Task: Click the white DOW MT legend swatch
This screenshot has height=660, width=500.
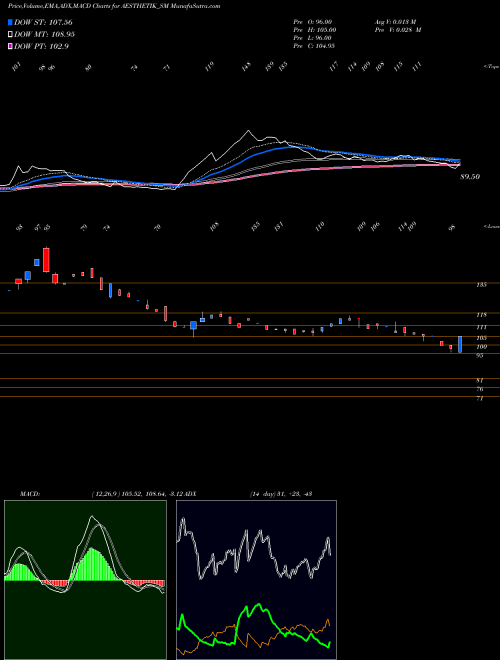Action: click(10, 35)
